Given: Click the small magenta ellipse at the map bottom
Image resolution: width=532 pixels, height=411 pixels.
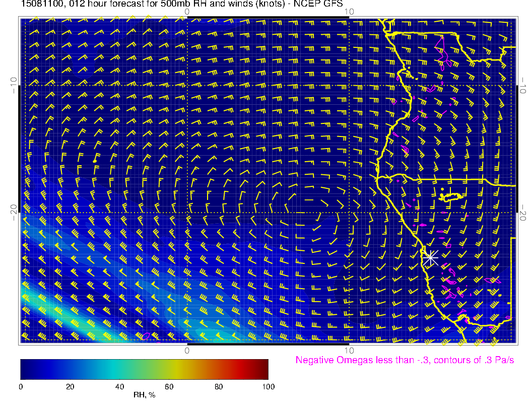Looking at the screenshot, I should tap(145, 335).
